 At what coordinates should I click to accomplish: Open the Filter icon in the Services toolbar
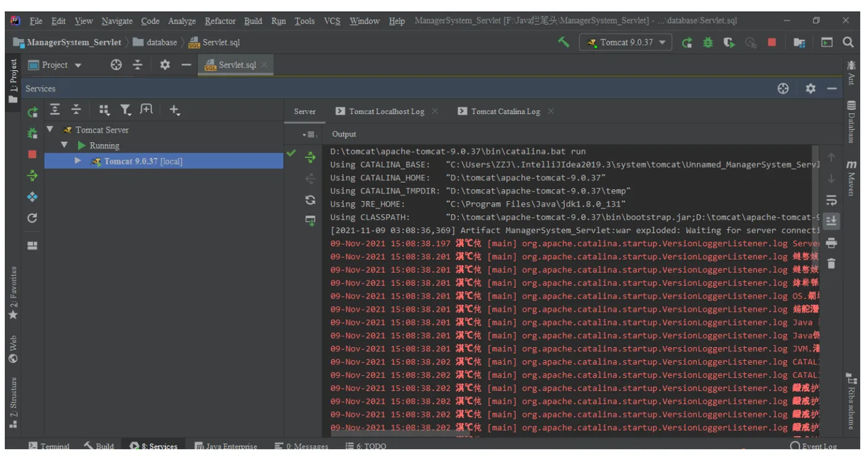coord(125,110)
